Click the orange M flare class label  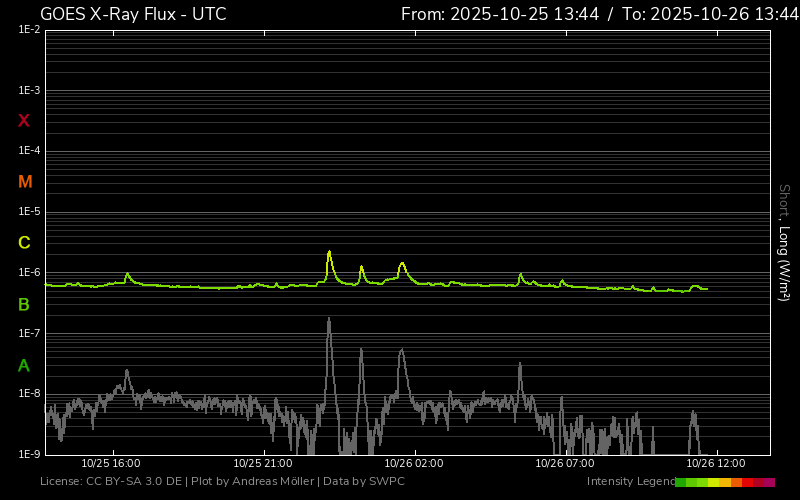[x=25, y=182]
